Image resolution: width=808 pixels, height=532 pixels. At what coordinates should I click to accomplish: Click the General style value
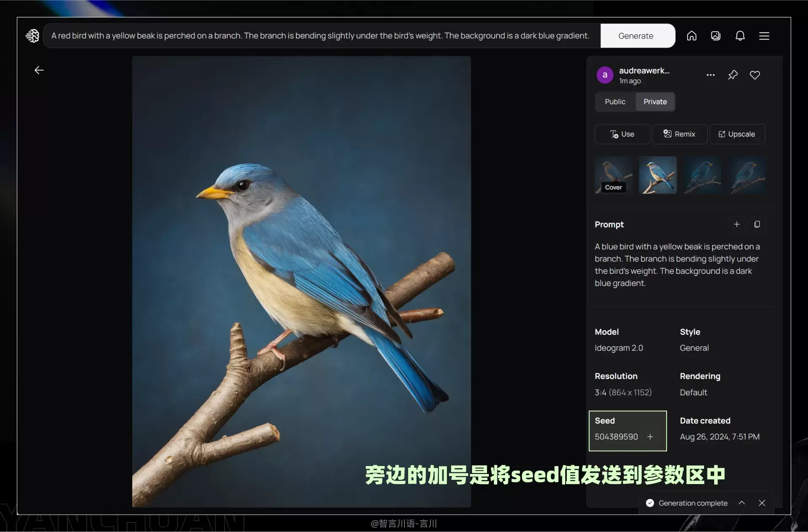tap(694, 348)
